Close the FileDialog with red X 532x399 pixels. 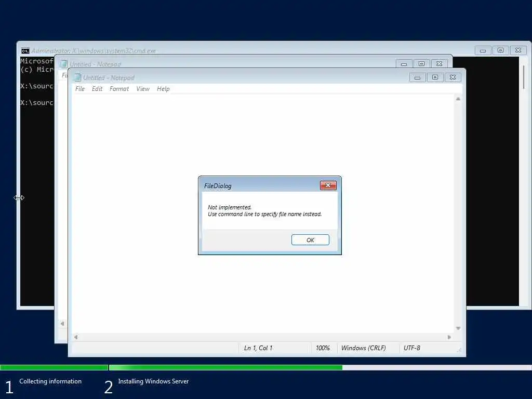[x=328, y=185]
